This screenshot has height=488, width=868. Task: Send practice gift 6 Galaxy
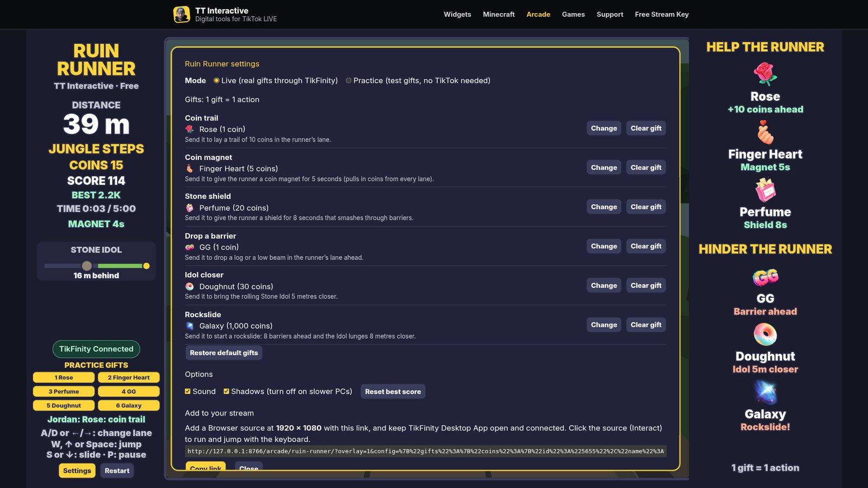129,406
